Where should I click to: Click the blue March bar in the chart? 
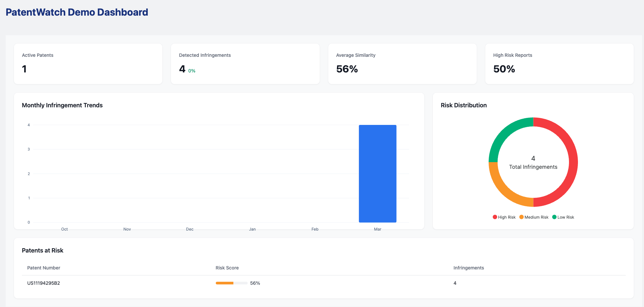click(377, 173)
